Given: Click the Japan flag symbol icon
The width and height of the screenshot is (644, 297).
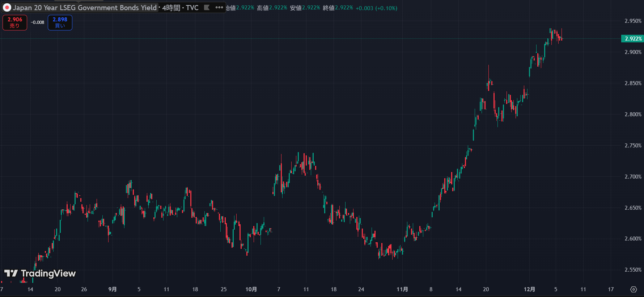Looking at the screenshot, I should tap(7, 8).
